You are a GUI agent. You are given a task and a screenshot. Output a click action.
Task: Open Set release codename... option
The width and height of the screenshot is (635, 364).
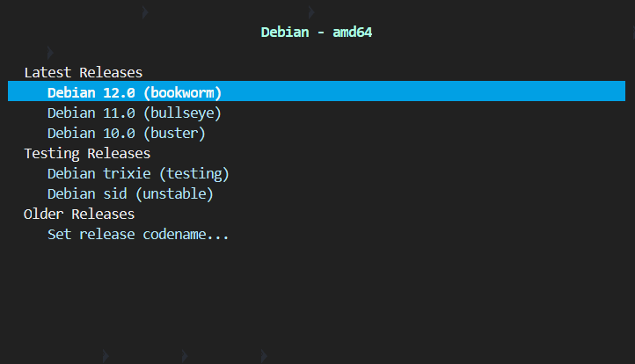click(x=138, y=235)
